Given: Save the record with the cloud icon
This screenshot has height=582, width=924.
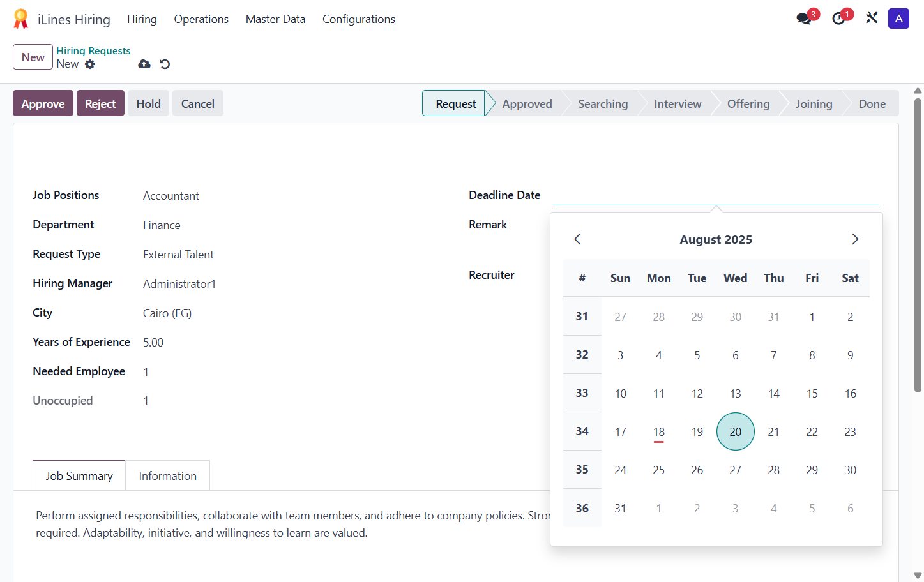Looking at the screenshot, I should [x=144, y=64].
